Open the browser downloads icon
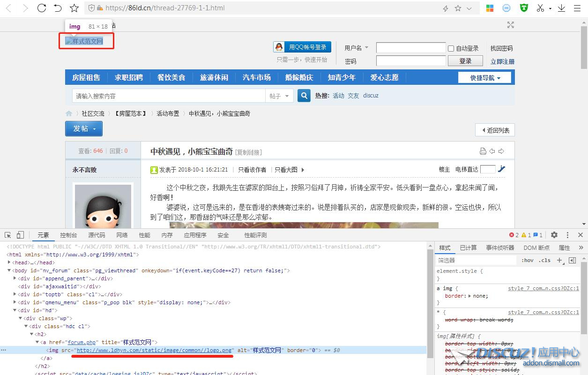Screen dimensions: 588x375 pyautogui.click(x=561, y=8)
